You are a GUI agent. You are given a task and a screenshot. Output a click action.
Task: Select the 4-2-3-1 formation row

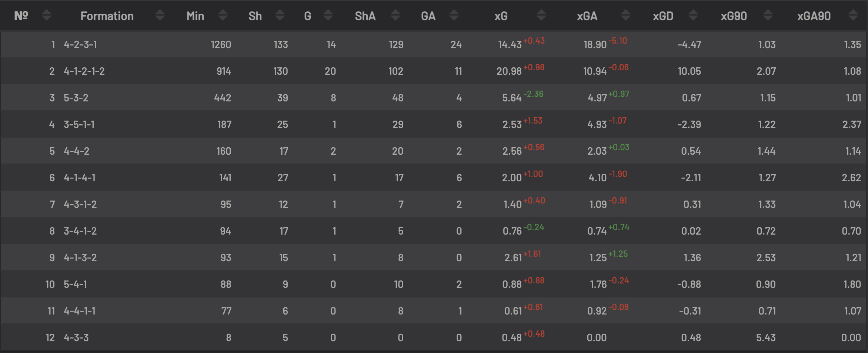434,44
